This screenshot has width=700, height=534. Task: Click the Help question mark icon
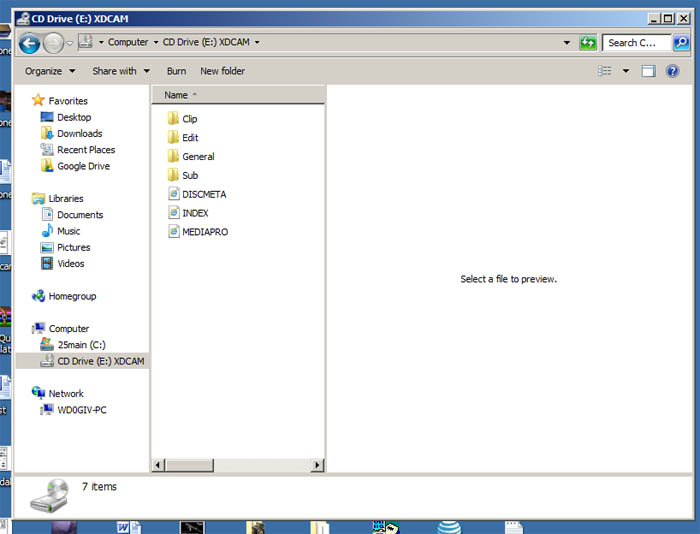(673, 71)
